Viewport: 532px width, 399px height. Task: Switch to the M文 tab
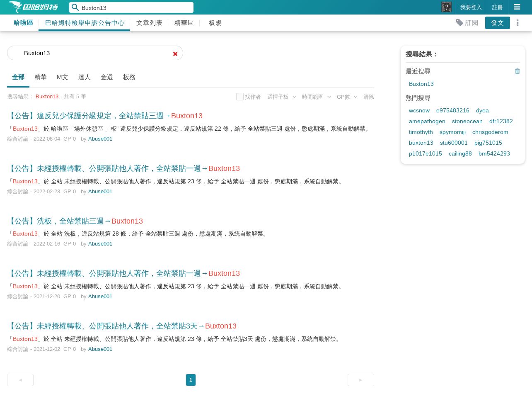click(63, 77)
